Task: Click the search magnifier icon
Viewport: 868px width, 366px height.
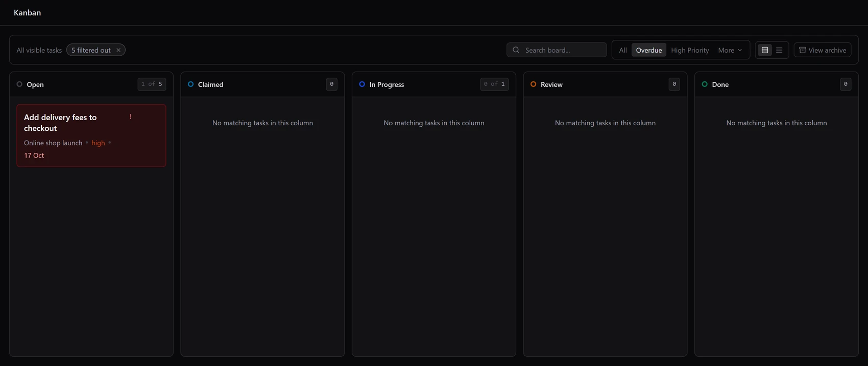Action: tap(516, 50)
